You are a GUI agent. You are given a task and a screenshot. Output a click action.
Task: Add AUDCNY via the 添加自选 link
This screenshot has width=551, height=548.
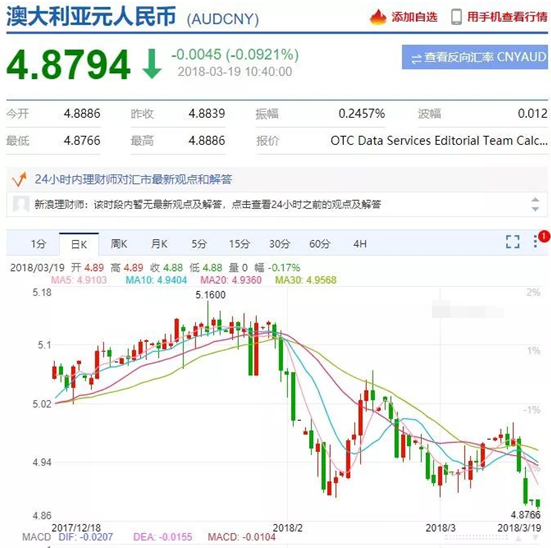pos(414,17)
